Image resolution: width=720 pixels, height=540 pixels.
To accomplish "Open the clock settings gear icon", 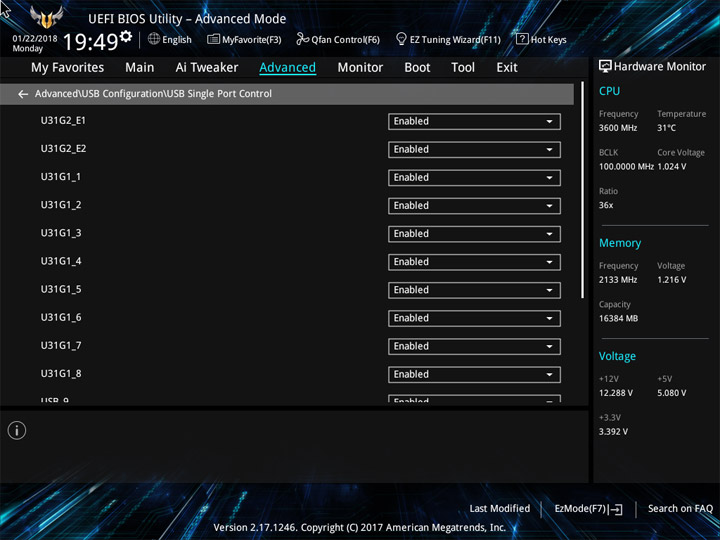I will point(126,36).
